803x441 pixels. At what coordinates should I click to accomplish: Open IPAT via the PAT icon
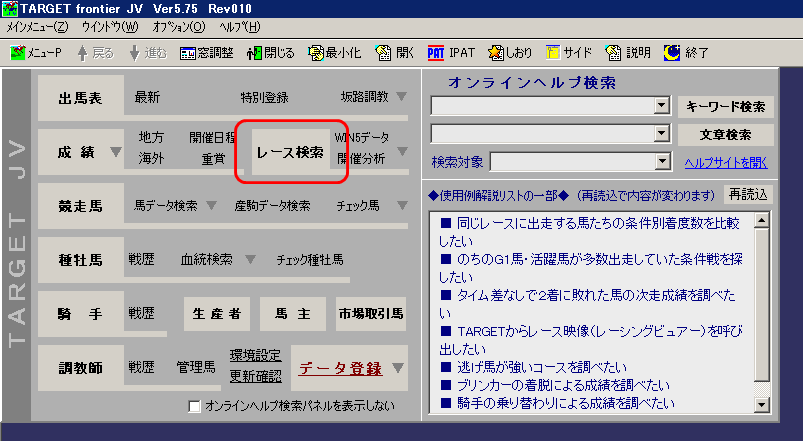click(436, 53)
